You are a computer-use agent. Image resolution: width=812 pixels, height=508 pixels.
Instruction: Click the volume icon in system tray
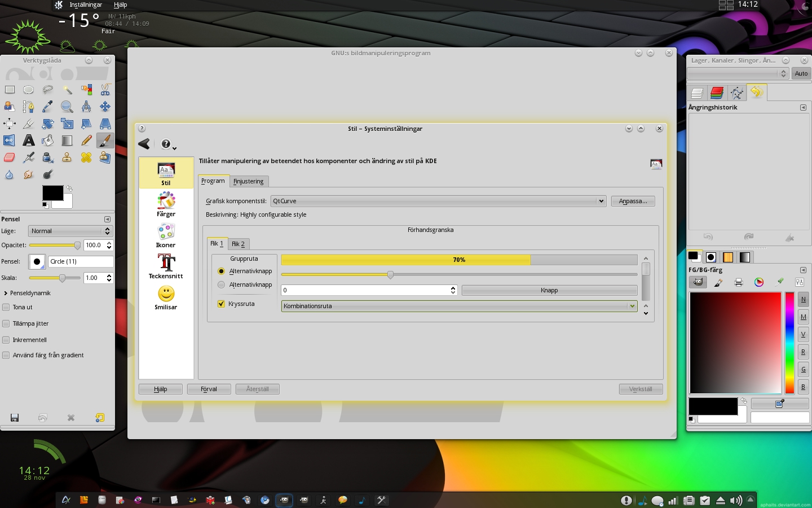[736, 501]
